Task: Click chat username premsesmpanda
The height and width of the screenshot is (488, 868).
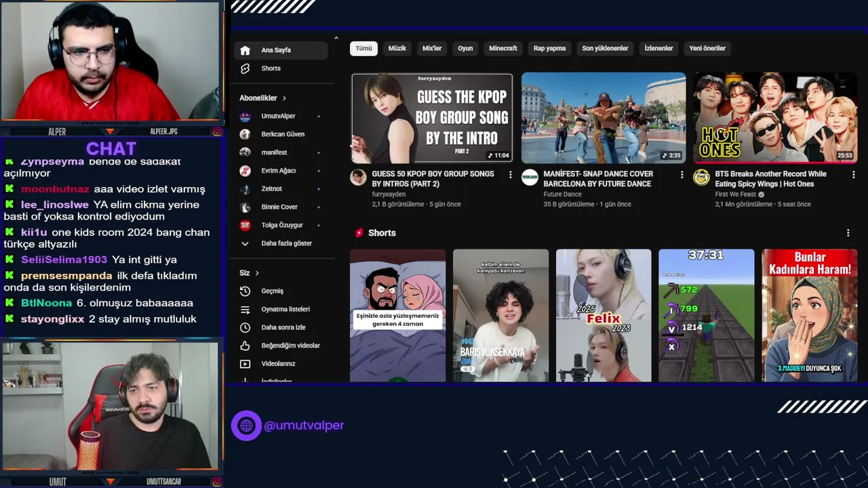Action: (66, 276)
